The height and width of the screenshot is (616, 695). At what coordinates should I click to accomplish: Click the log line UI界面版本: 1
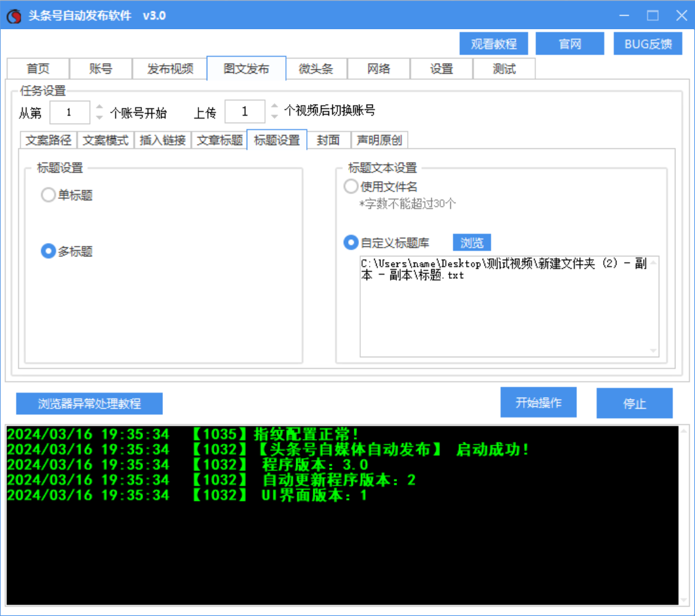[x=188, y=494]
